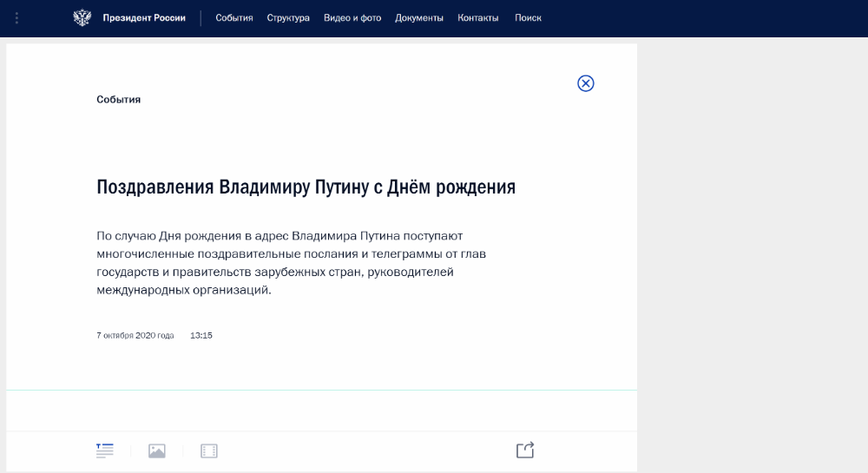Open the Структура menu item
The width and height of the screenshot is (868, 473).
[x=288, y=17]
